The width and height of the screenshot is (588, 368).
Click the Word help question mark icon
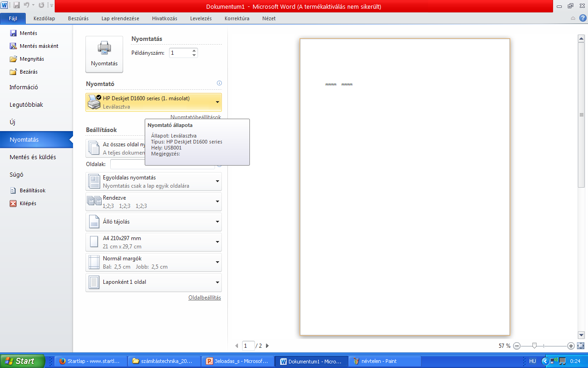point(582,18)
